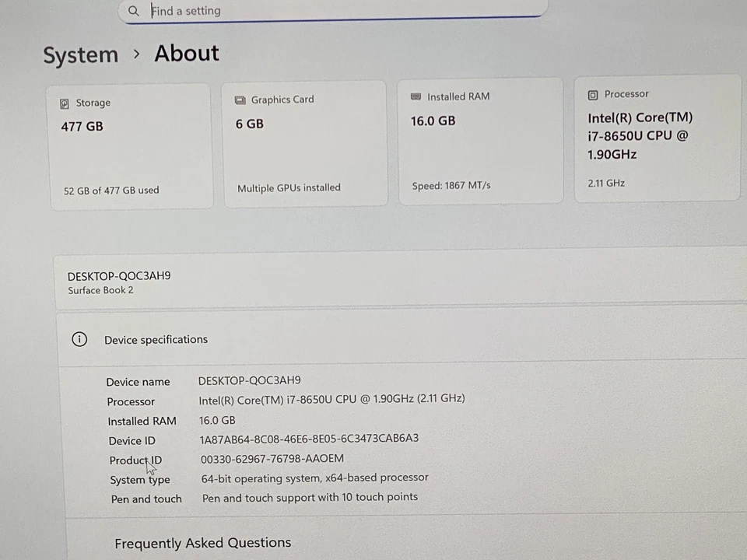Click the Storage disk icon

(64, 103)
